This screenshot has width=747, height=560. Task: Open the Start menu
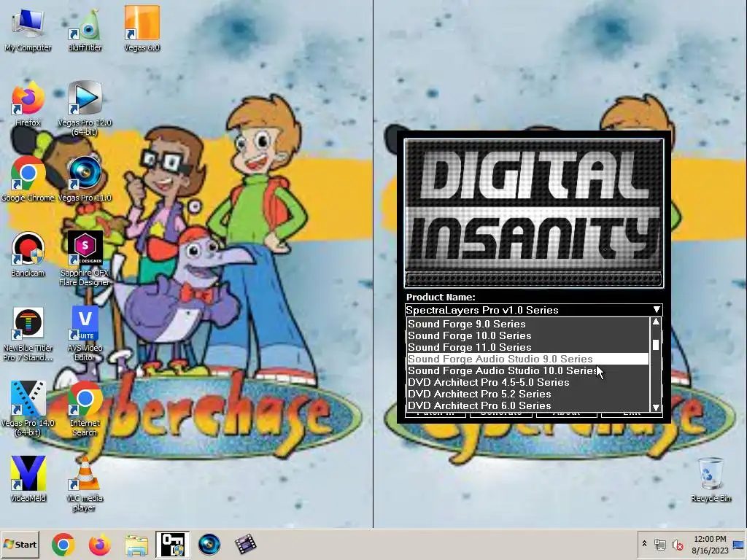click(20, 544)
